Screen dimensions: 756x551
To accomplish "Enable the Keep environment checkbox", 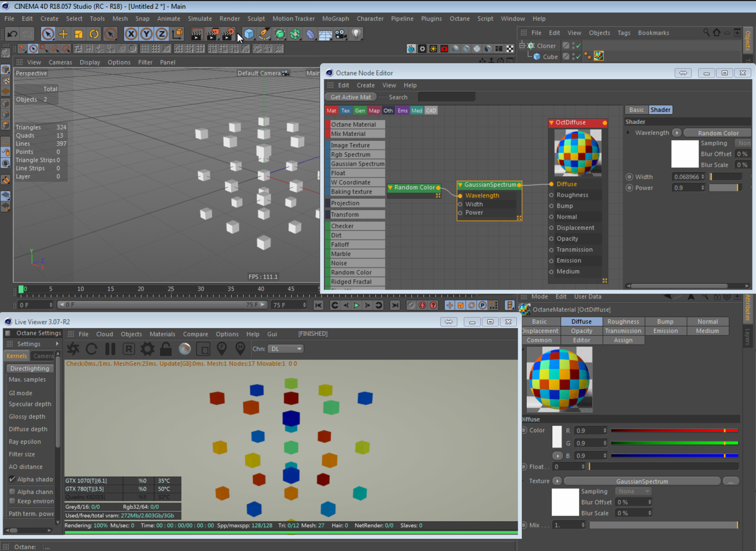I will [12, 501].
